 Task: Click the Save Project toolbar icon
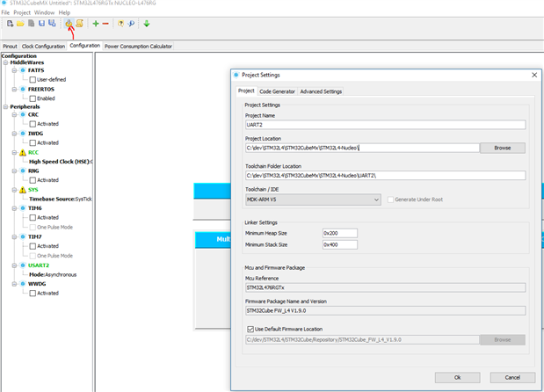click(x=40, y=23)
